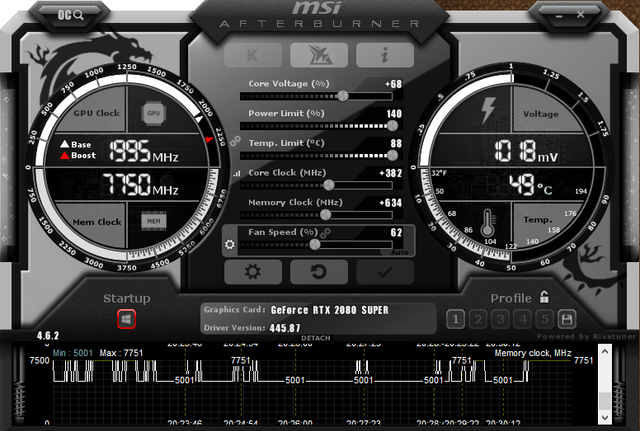Click the MEM chip icon

153,221
